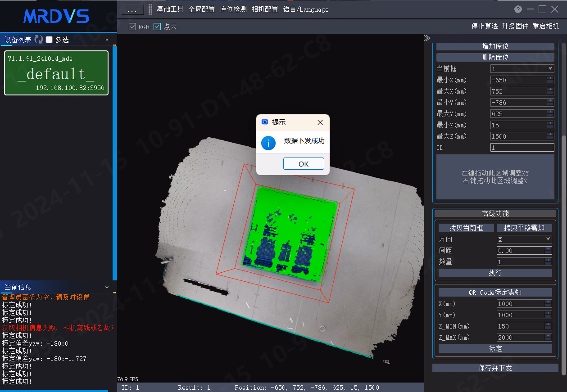Increase Z_MAX(mm) with plus button
Viewport: 567px width, 392px height.
click(x=548, y=335)
